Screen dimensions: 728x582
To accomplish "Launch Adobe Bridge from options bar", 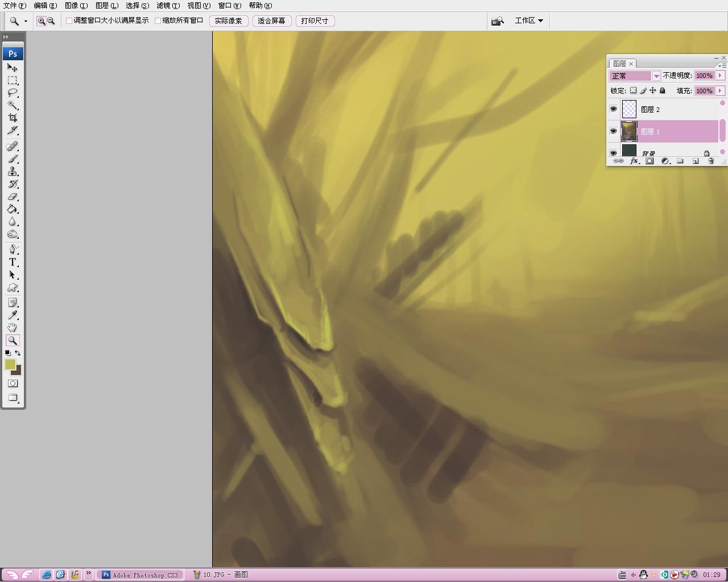I will pos(498,21).
